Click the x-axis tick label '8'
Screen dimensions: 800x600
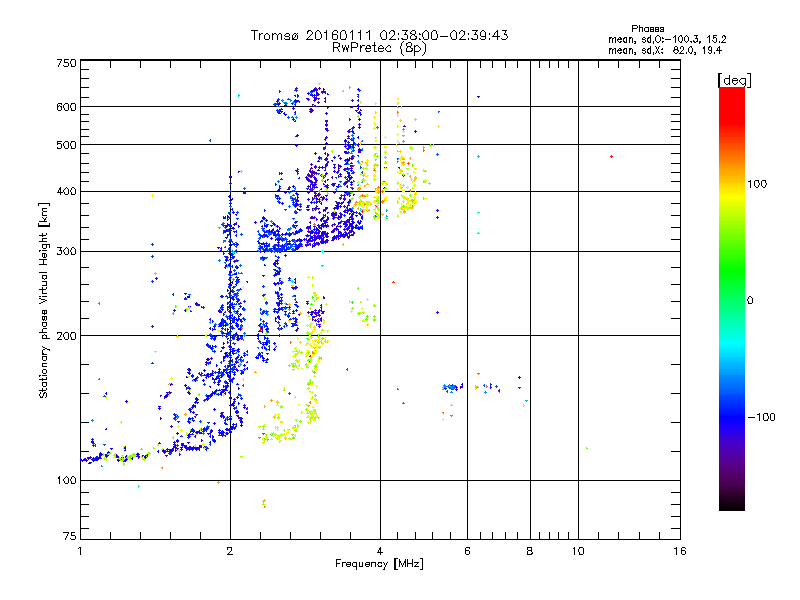pos(530,551)
